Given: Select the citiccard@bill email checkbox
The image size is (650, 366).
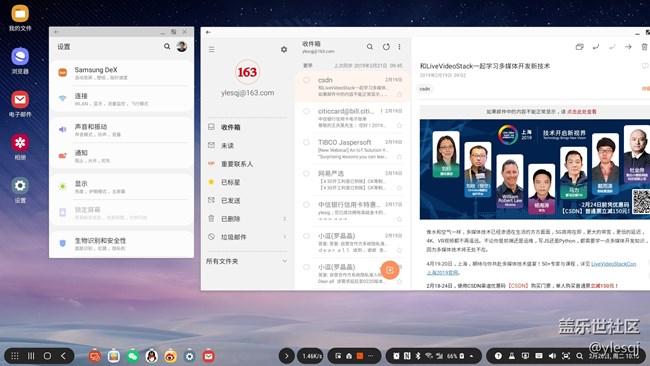Looking at the screenshot, I should point(306,111).
